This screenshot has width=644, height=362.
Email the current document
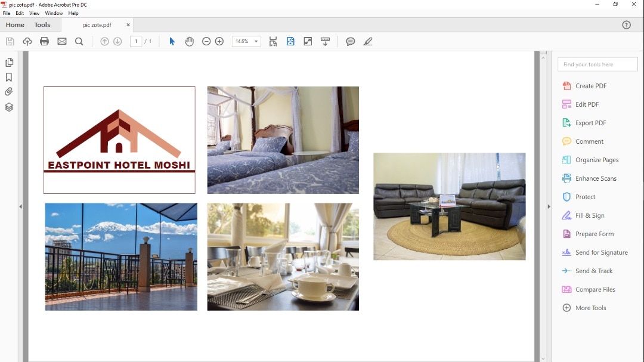pos(61,41)
